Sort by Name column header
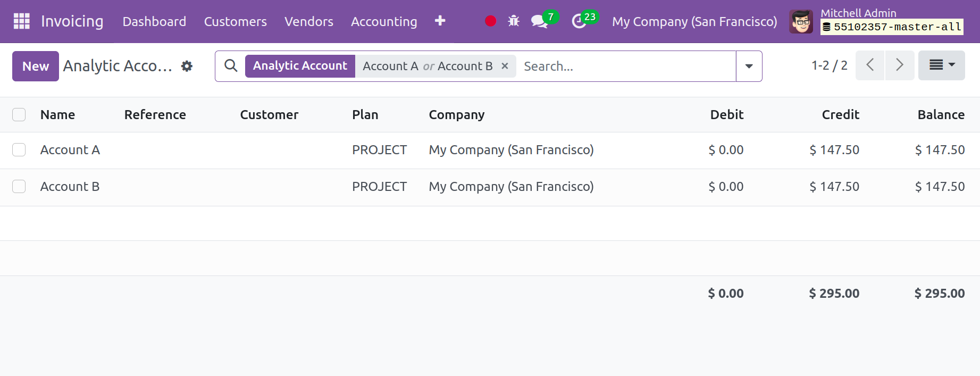 point(57,115)
